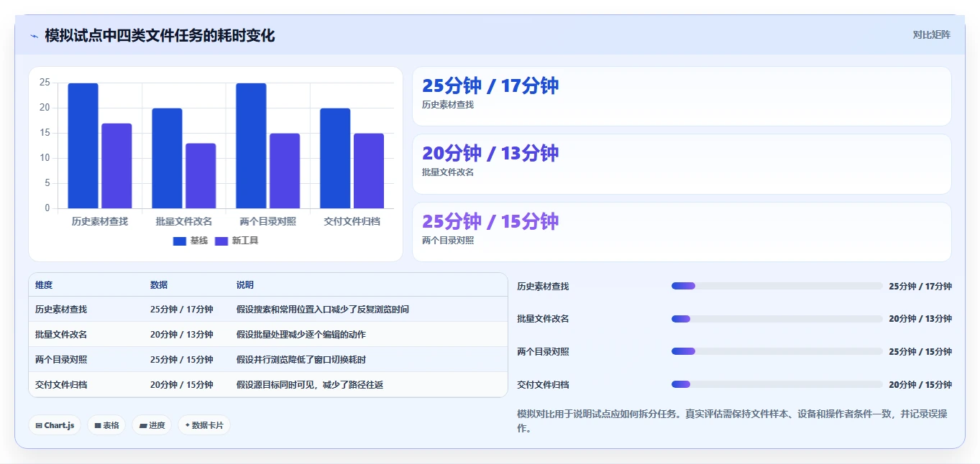Click the 基线 bar for 两个目录对照 in chart
The height and width of the screenshot is (464, 980).
[x=251, y=146]
